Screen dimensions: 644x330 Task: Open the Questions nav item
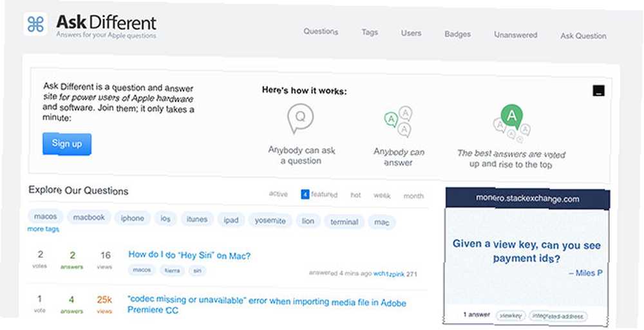321,32
